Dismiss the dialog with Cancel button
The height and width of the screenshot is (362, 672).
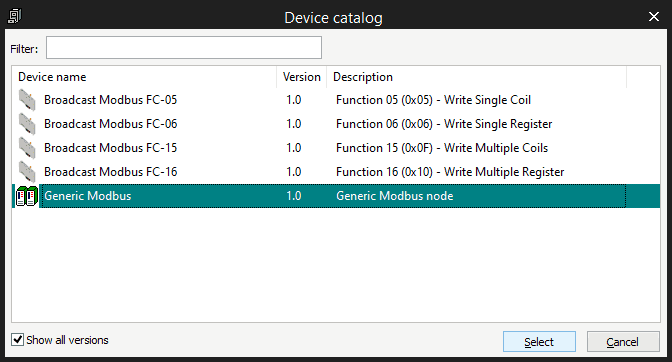(623, 342)
